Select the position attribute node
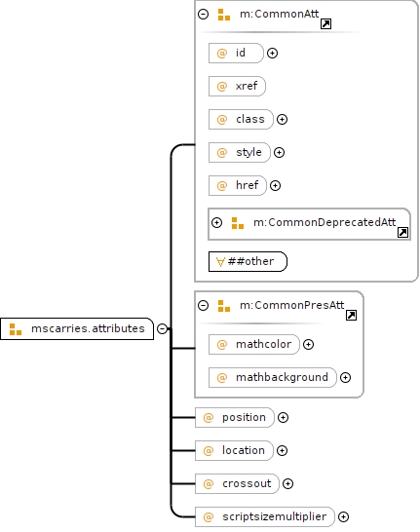420x532 pixels. click(x=235, y=417)
